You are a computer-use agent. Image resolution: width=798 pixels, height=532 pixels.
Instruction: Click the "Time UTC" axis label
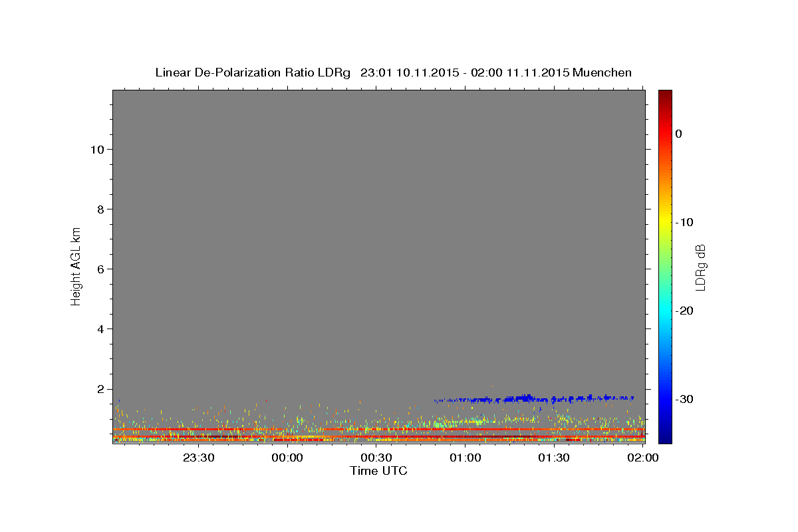[378, 471]
